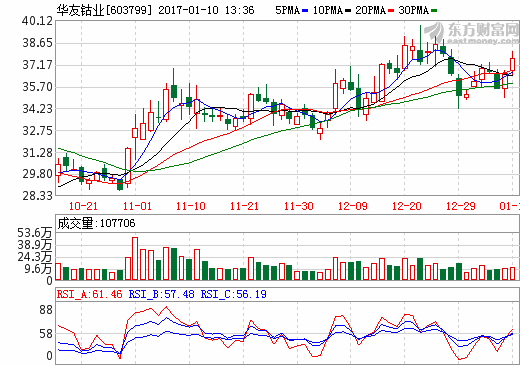Click the 53.6万 volume axis label
The height and width of the screenshot is (365, 520).
(x=35, y=233)
